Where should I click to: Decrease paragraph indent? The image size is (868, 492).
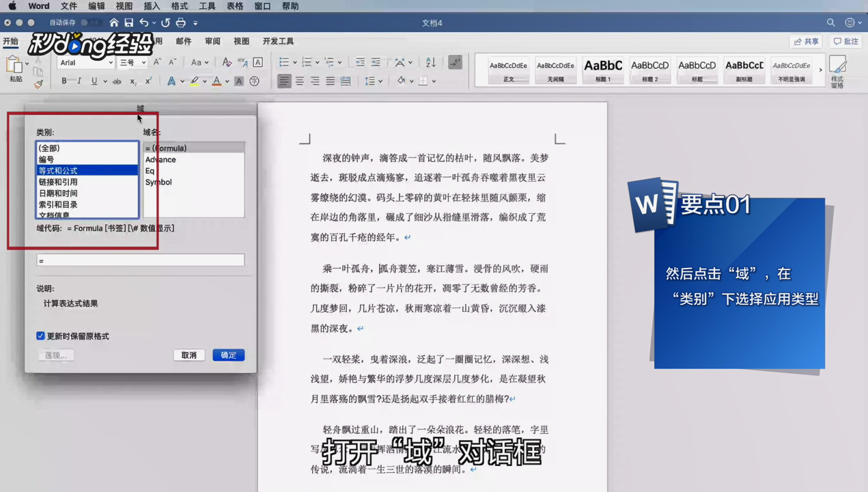point(360,62)
